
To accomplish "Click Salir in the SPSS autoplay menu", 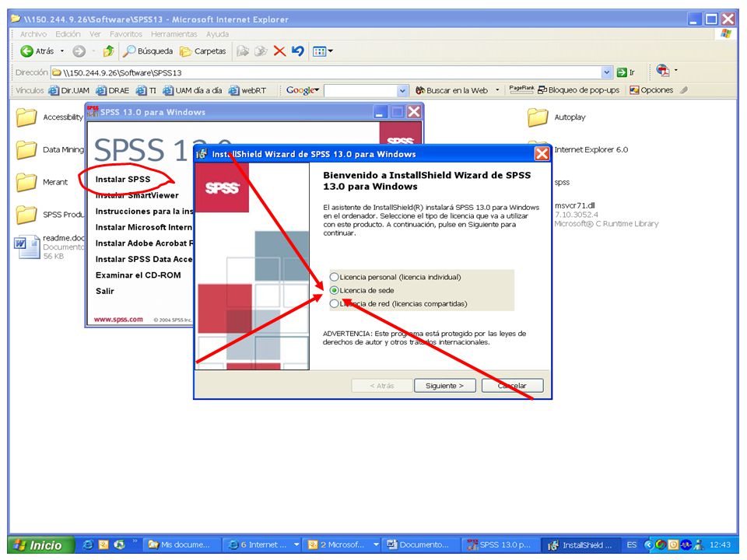I will pos(105,291).
